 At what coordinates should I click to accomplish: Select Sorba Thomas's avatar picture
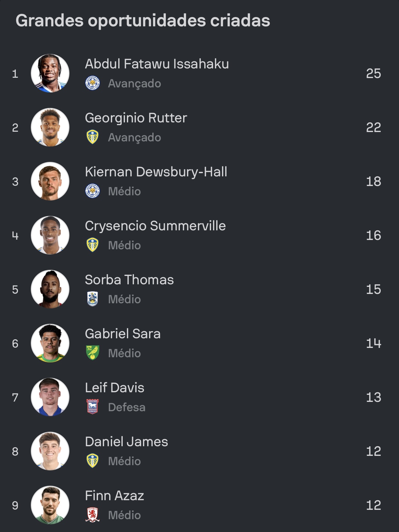(x=50, y=289)
